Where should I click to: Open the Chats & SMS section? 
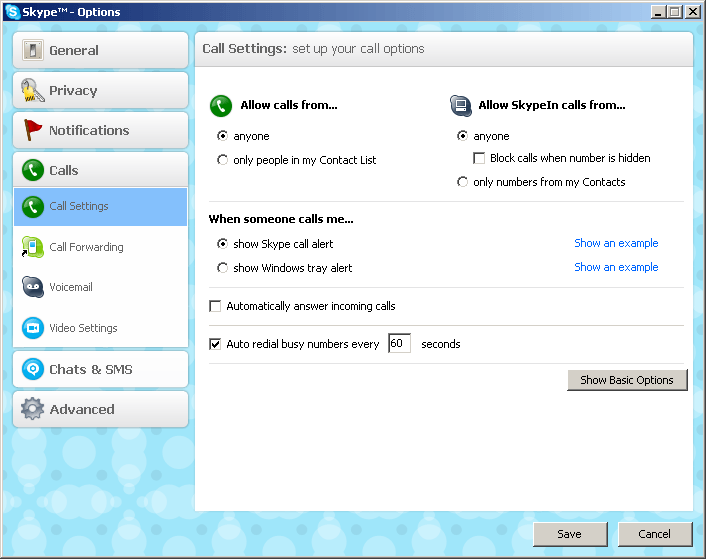[100, 369]
